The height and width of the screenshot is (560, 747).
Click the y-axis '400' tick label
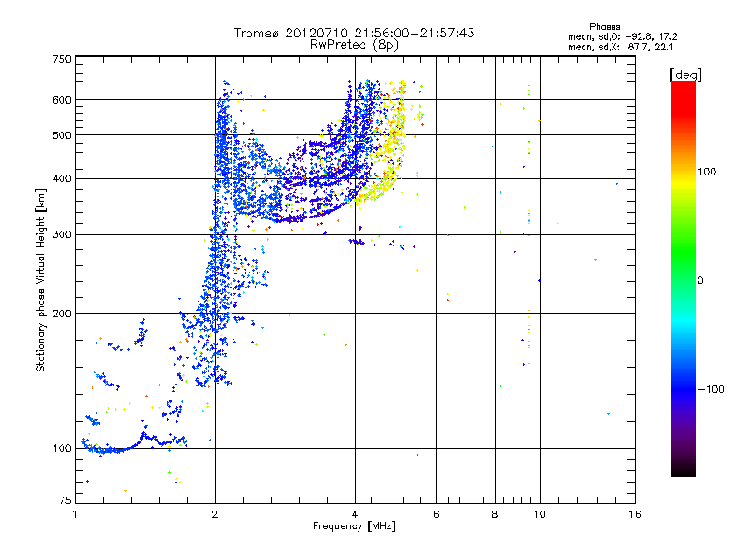tap(62, 179)
